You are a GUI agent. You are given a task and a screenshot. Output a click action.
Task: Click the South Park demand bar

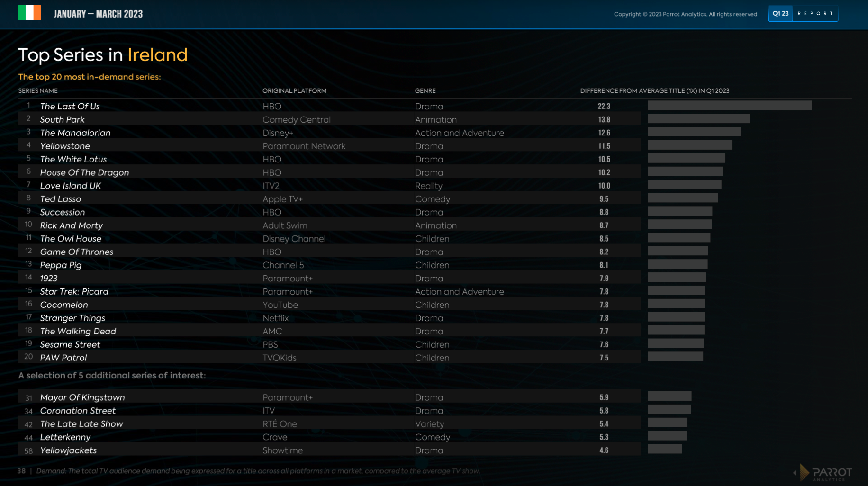pos(699,118)
